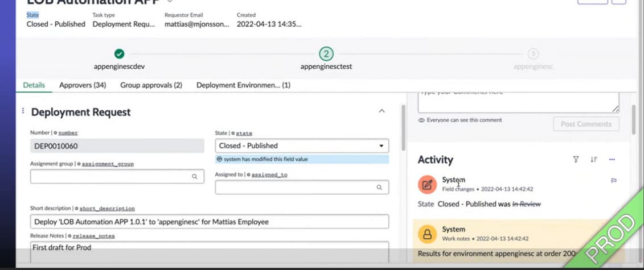Viewport: 644px width, 270px height.
Task: Click the Number field DEP0010060
Action: 117,146
